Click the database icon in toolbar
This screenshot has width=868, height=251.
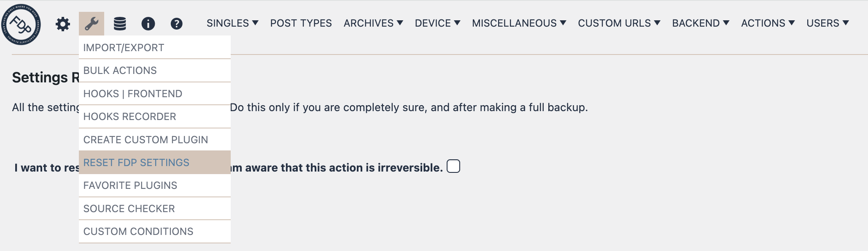(x=121, y=24)
